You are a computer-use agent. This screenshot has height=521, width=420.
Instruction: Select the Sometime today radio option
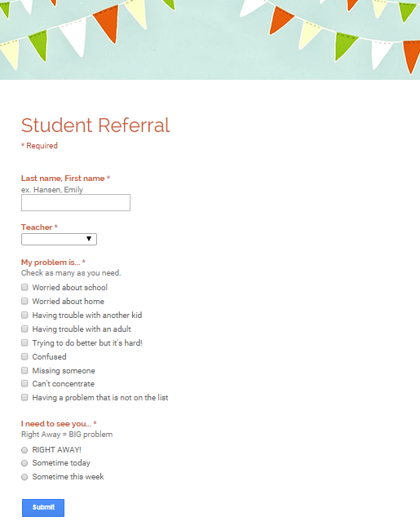pos(24,463)
